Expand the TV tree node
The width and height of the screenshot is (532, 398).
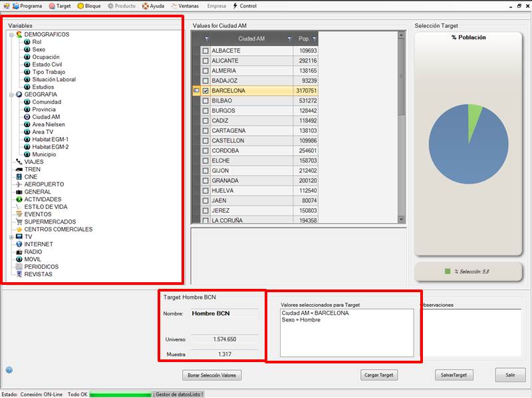11,236
